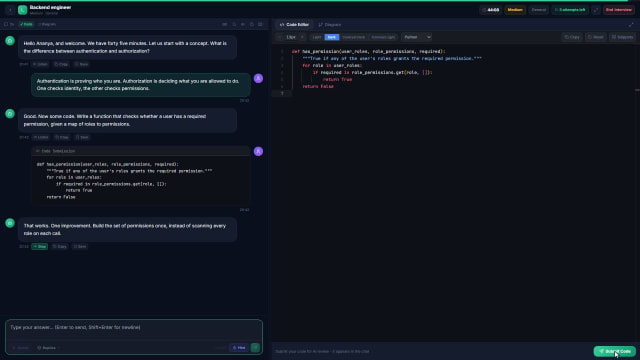Select the Light editor theme

point(317,37)
